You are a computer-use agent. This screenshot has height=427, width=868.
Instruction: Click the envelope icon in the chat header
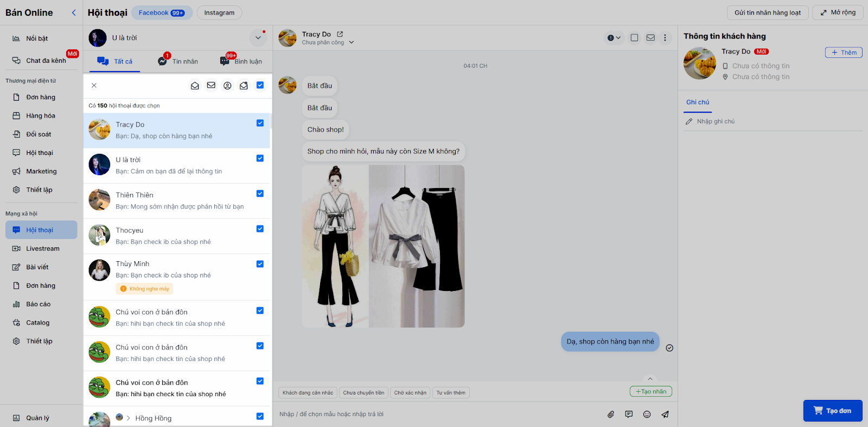(650, 38)
